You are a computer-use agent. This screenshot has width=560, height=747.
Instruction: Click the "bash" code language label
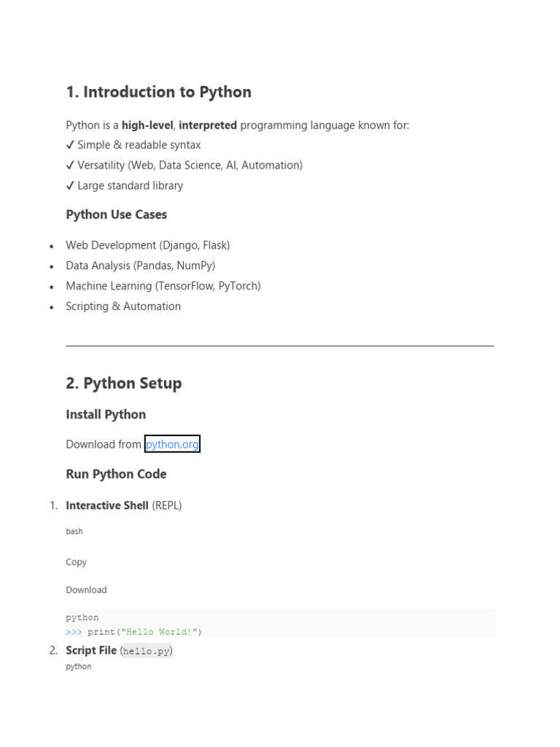tap(74, 531)
